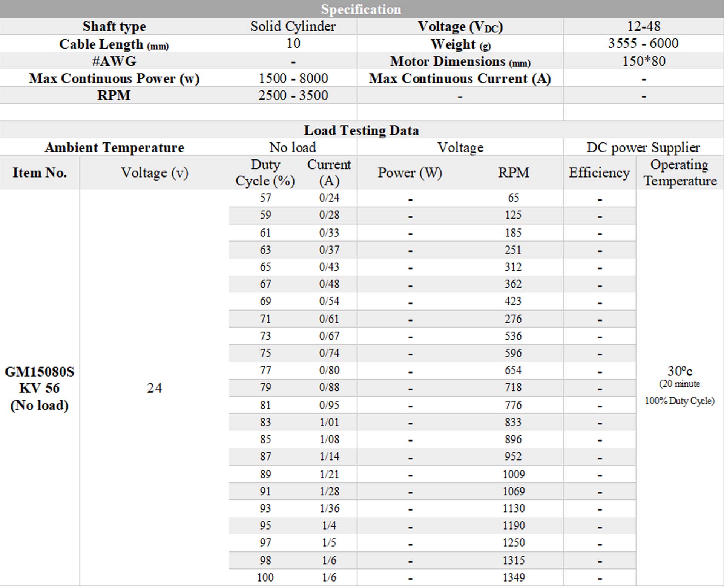Select the 'Voltage (VDC)' label
Viewport: 724px width, 588px height.
click(460, 26)
